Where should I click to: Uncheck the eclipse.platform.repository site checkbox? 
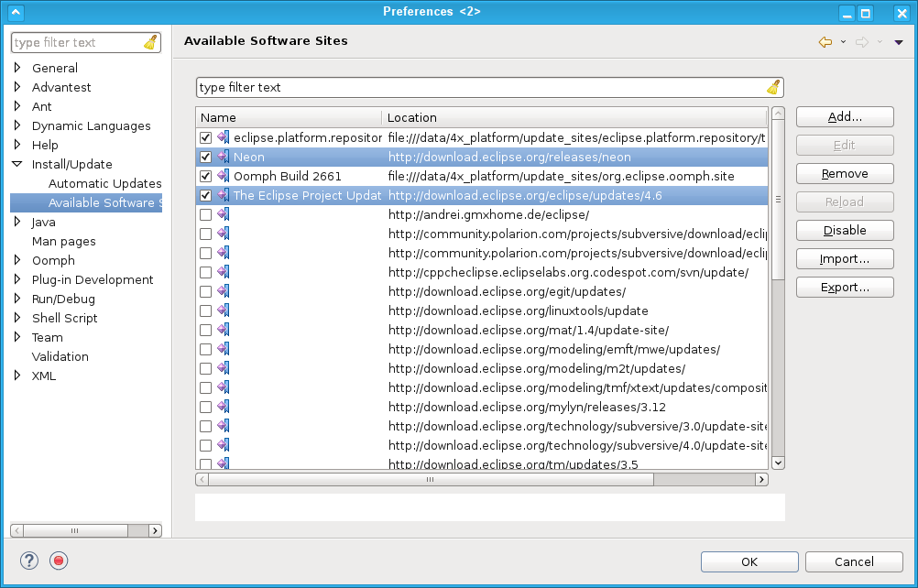click(205, 138)
